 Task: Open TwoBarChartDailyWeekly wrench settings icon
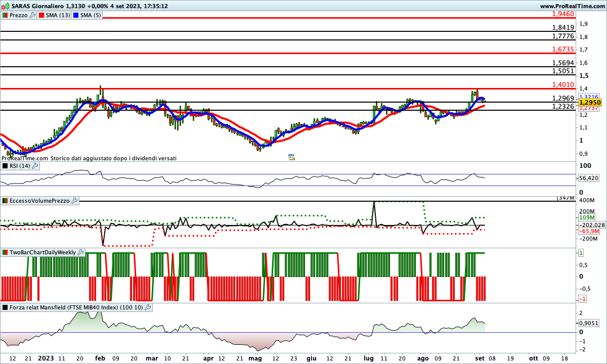point(81,252)
